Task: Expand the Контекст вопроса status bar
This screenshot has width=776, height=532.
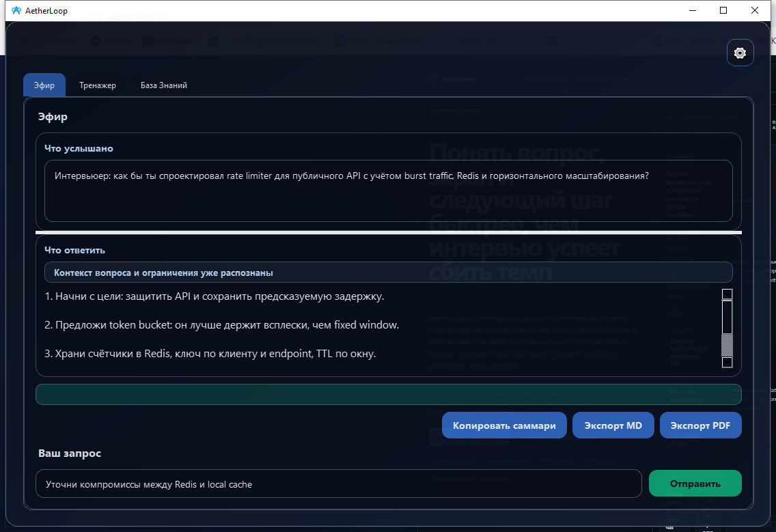Action: [388, 272]
